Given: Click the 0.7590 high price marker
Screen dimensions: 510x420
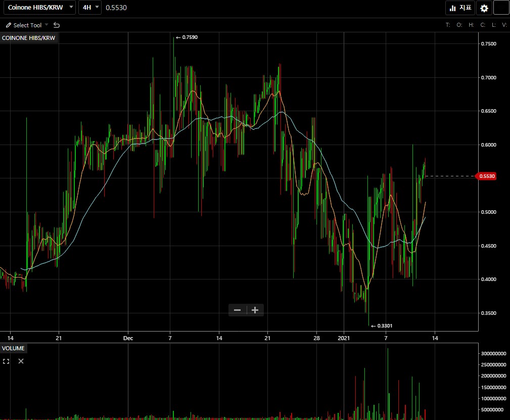Looking at the screenshot, I should tap(187, 37).
